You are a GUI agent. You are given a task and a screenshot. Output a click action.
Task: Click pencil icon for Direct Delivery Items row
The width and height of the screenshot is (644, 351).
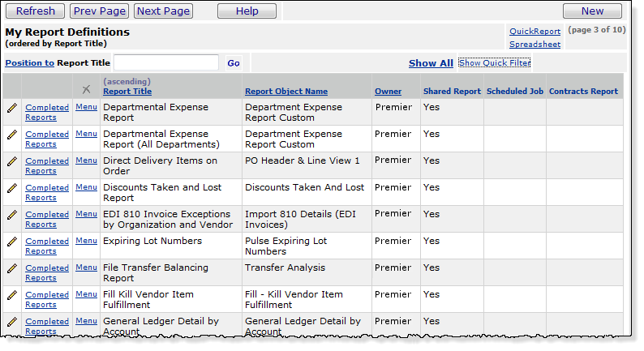[11, 161]
